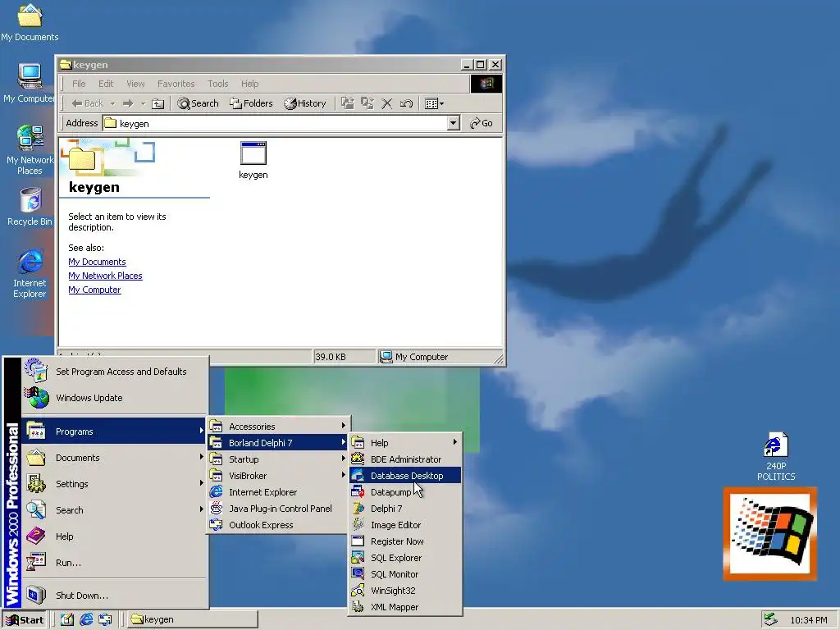
Task: Click the system tray network icon
Action: point(770,620)
